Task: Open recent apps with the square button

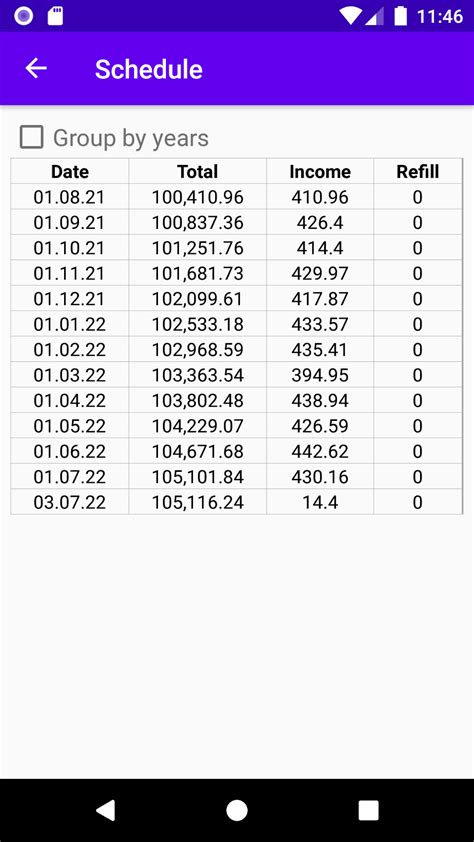Action: coord(368,810)
